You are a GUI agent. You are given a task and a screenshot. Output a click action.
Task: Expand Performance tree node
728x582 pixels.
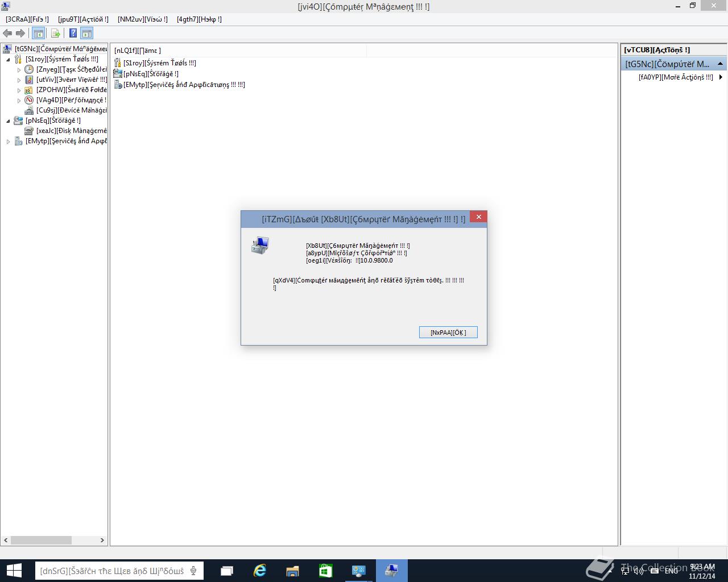point(19,100)
